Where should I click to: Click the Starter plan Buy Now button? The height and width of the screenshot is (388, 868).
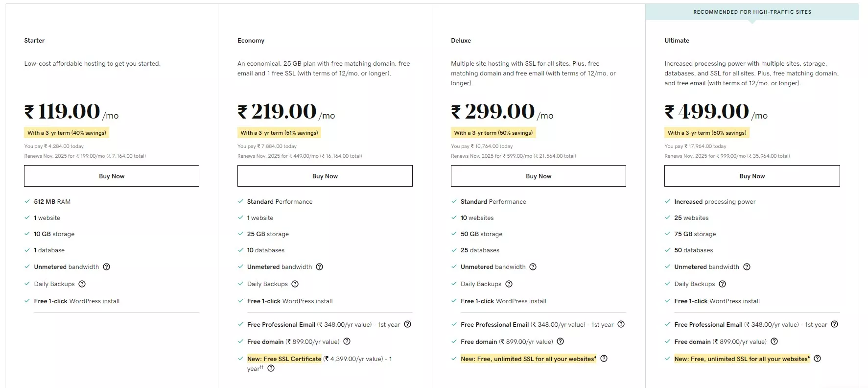pyautogui.click(x=112, y=176)
